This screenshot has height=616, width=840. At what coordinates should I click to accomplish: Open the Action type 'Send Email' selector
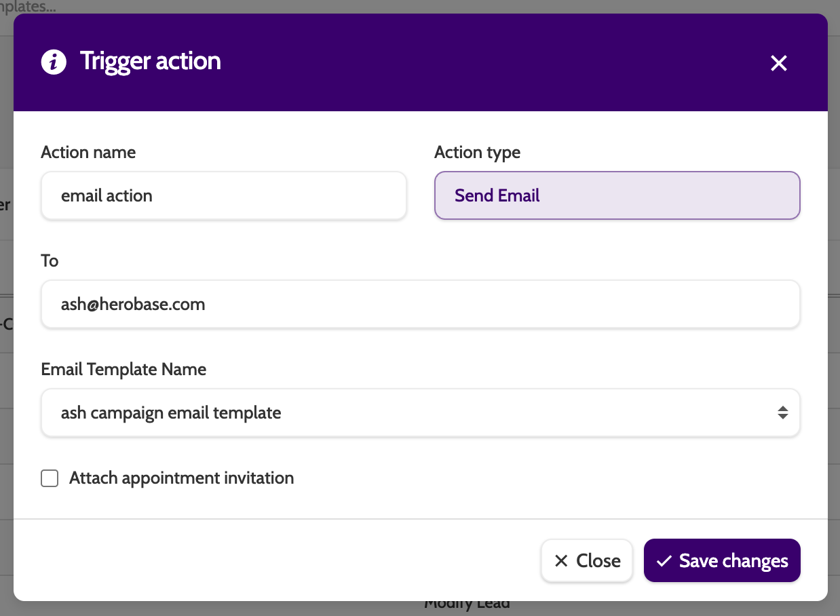coord(617,195)
